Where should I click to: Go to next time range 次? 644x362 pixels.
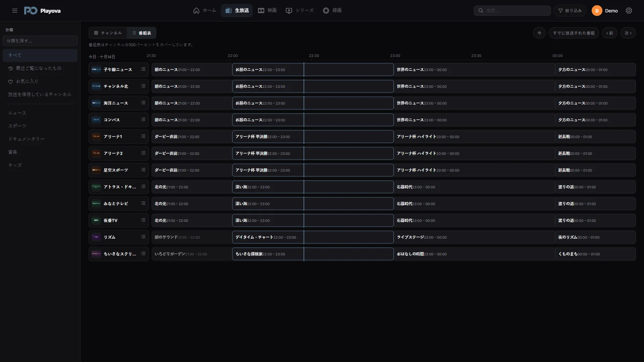click(628, 33)
